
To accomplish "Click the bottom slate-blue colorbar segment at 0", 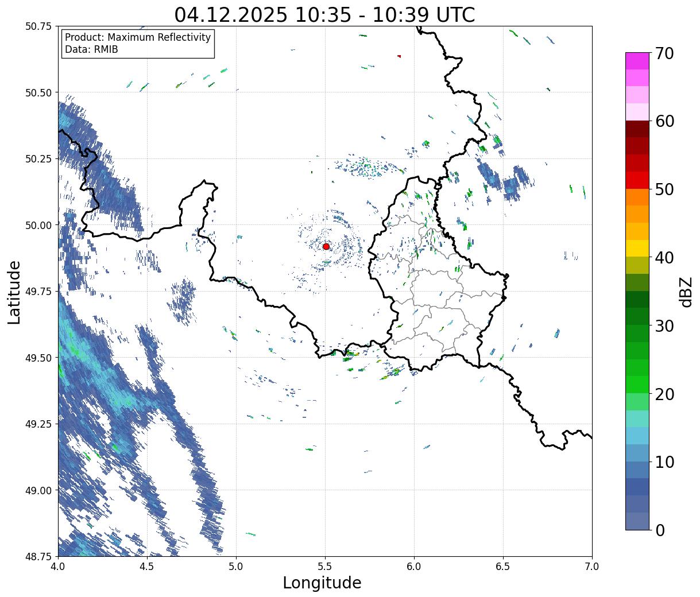I will tap(637, 521).
